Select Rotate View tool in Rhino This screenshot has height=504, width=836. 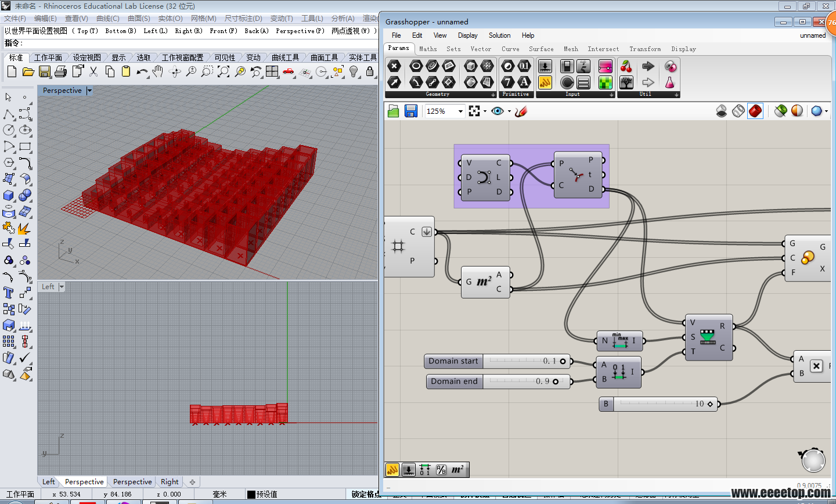coord(175,71)
